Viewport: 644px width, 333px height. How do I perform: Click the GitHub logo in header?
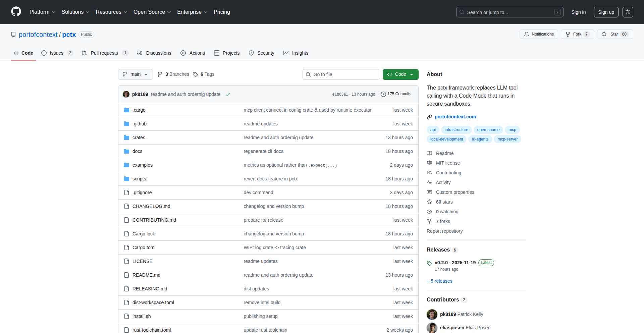pos(16,12)
